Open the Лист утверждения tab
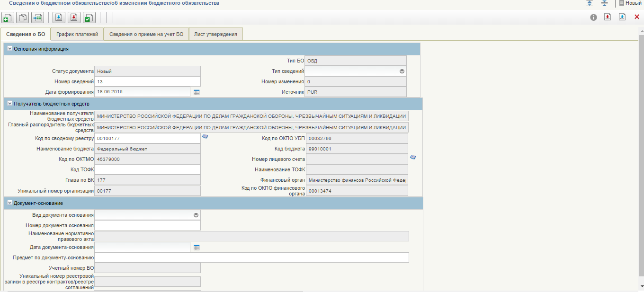 pos(215,34)
